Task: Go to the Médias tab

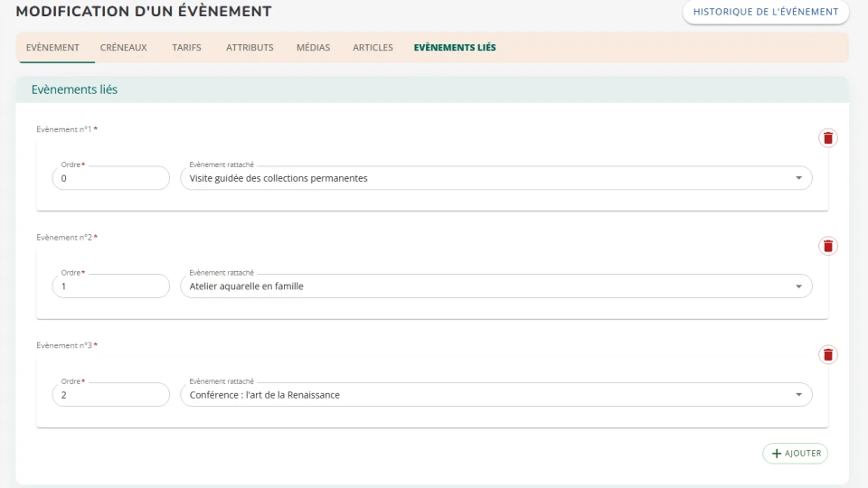Action: pyautogui.click(x=314, y=48)
